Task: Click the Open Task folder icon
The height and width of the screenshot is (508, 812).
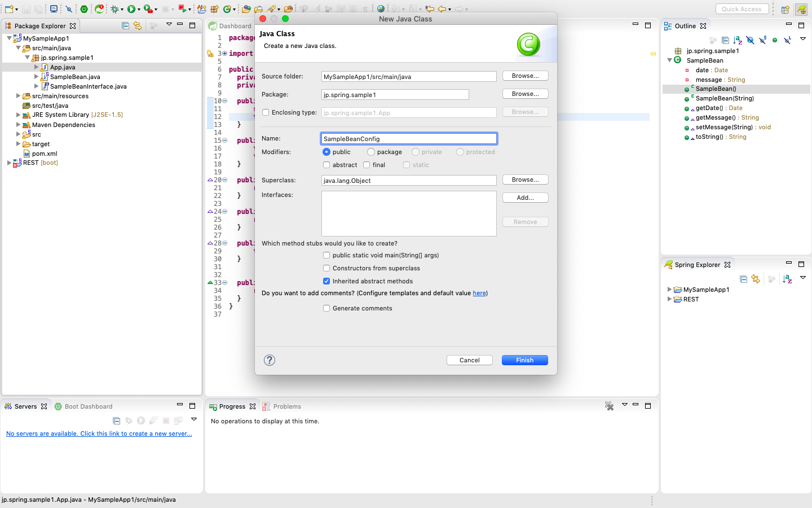Action: pyautogui.click(x=259, y=9)
